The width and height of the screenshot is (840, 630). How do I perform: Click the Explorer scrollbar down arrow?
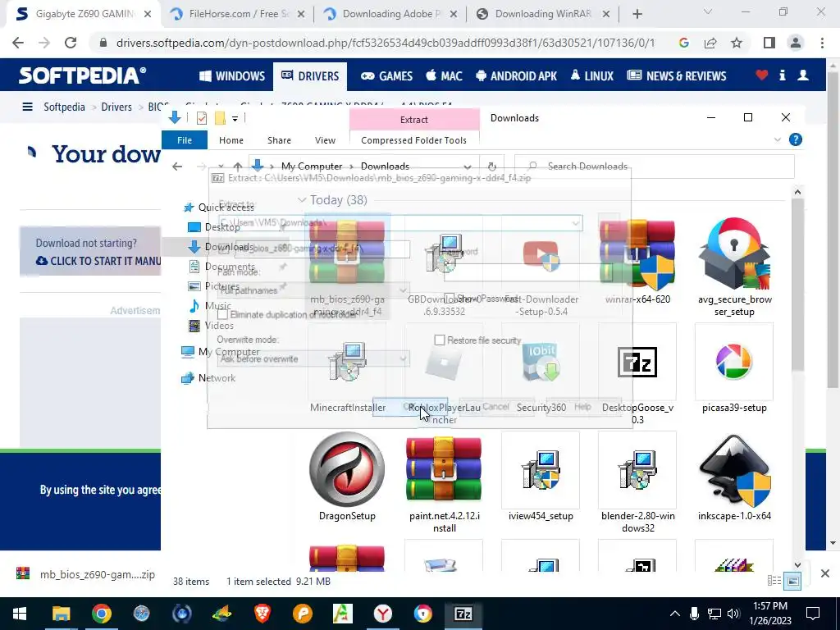(x=797, y=564)
